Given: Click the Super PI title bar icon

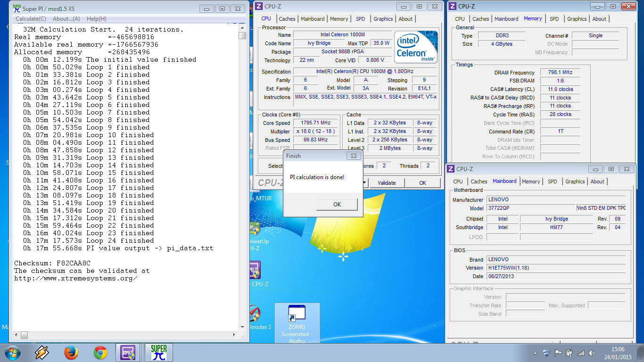Looking at the screenshot, I should point(17,8).
